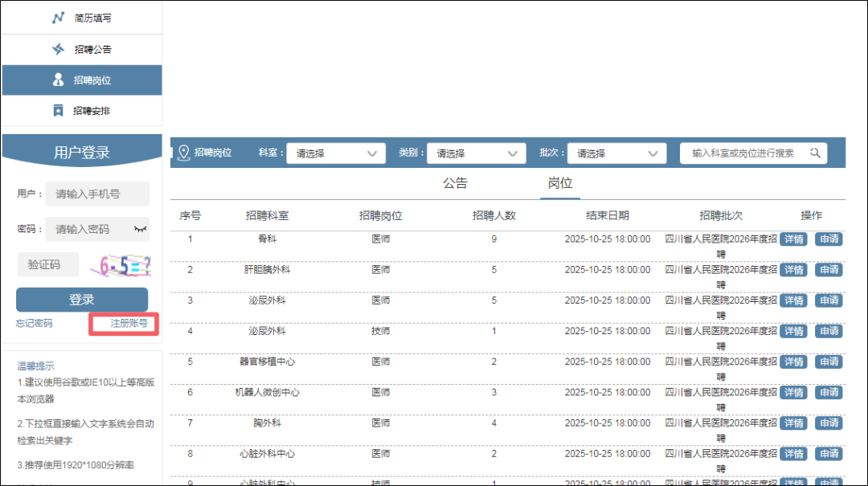This screenshot has height=486, width=868.
Task: Expand the 类别 dropdown
Action: [x=477, y=153]
